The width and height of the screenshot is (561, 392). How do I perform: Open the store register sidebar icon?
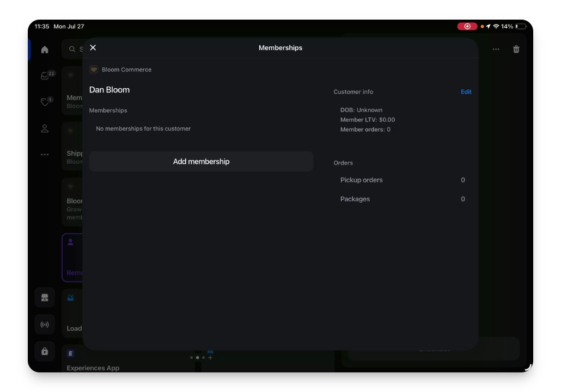click(x=45, y=298)
